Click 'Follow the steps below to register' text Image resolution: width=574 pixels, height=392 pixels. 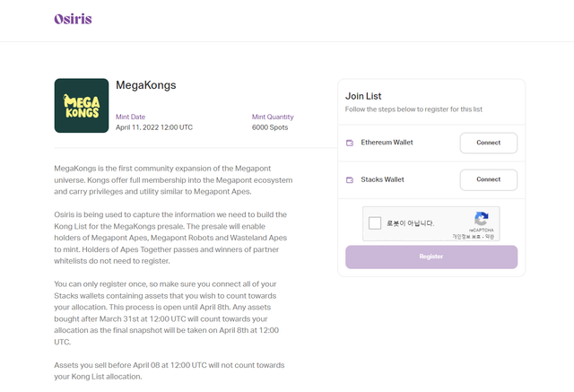413,109
